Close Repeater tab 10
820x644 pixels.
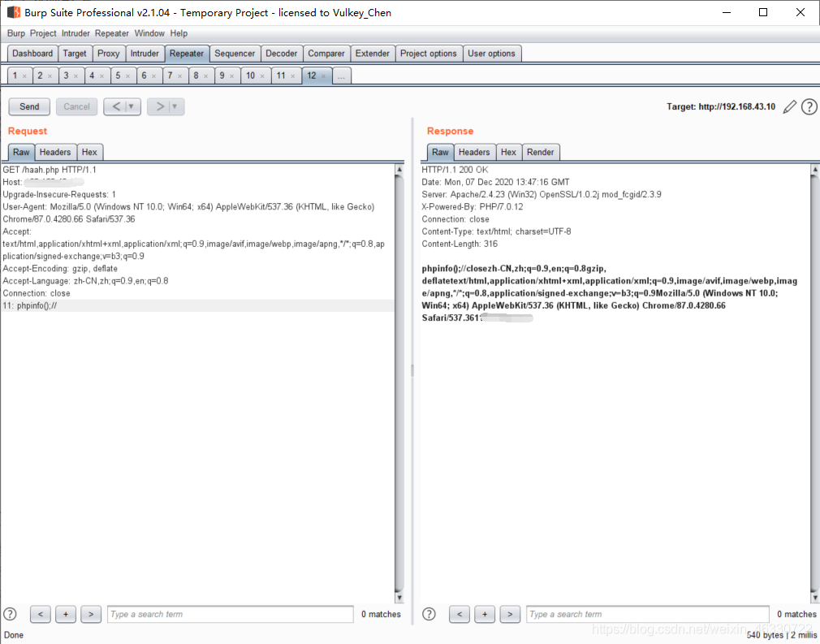262,76
